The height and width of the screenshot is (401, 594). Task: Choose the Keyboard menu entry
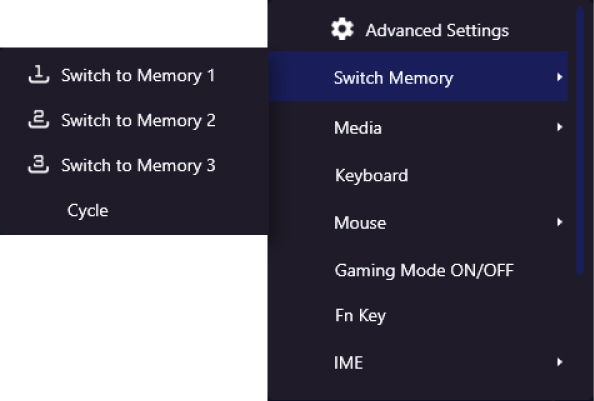click(418, 175)
